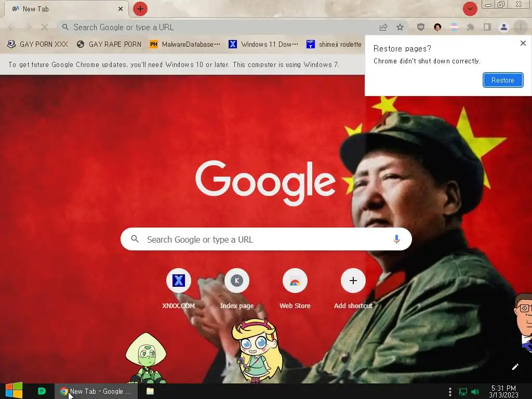Dismiss the Restore pages popup

click(x=523, y=43)
